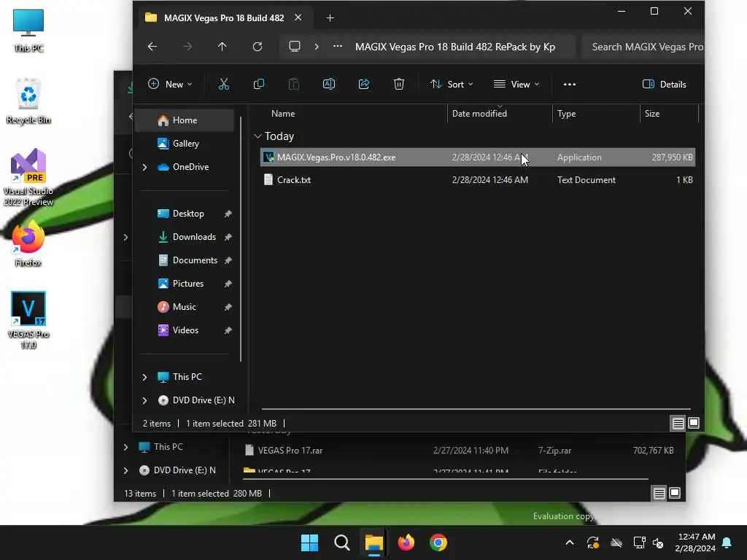Expand OneDrive in navigation pane
The width and height of the screenshot is (747, 560).
point(145,167)
